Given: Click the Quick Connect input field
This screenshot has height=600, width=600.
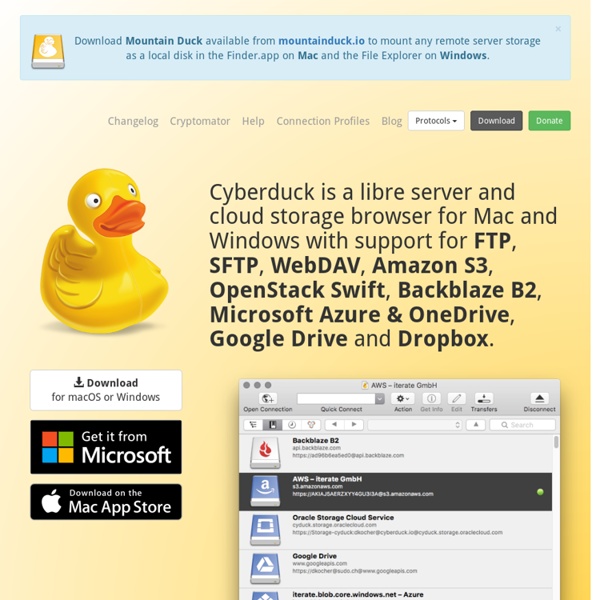Looking at the screenshot, I should pos(336,399).
